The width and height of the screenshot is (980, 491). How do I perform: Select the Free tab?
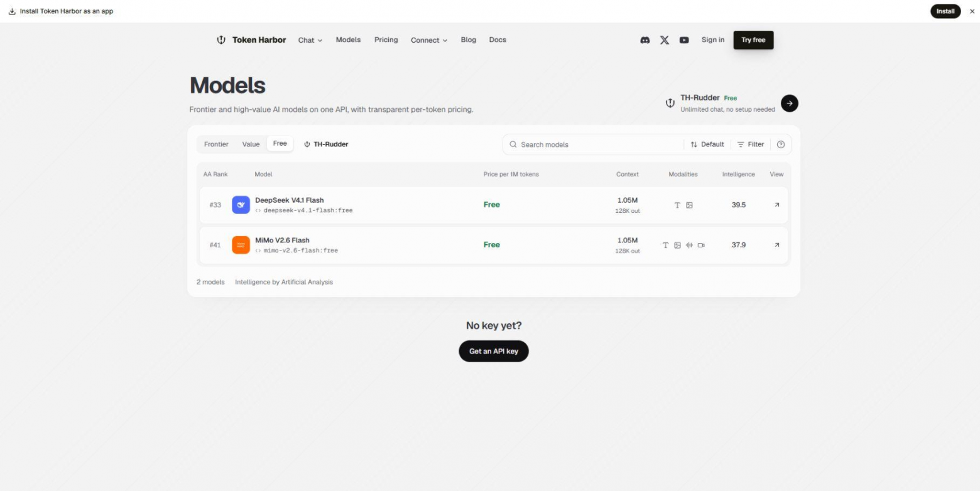280,144
